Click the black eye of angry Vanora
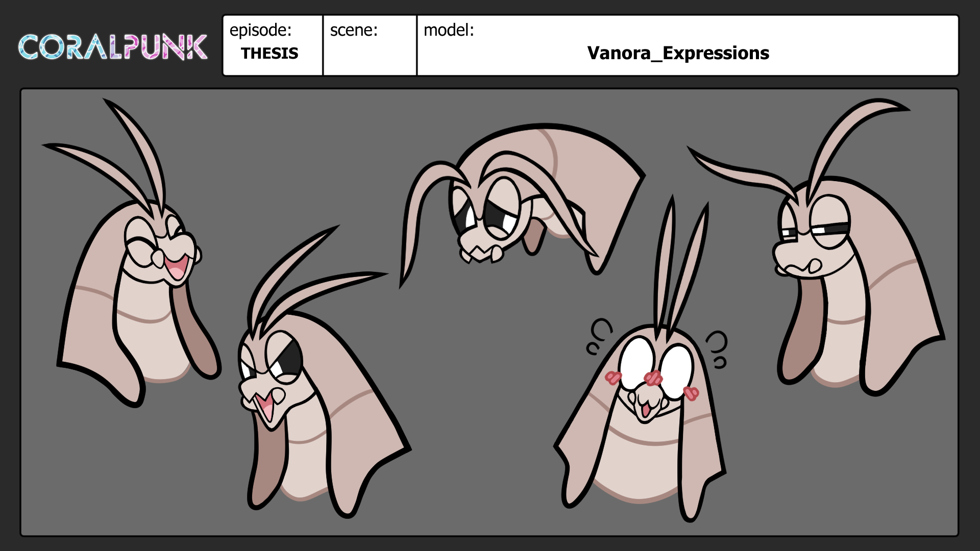Viewport: 980px width, 551px height. (289, 360)
